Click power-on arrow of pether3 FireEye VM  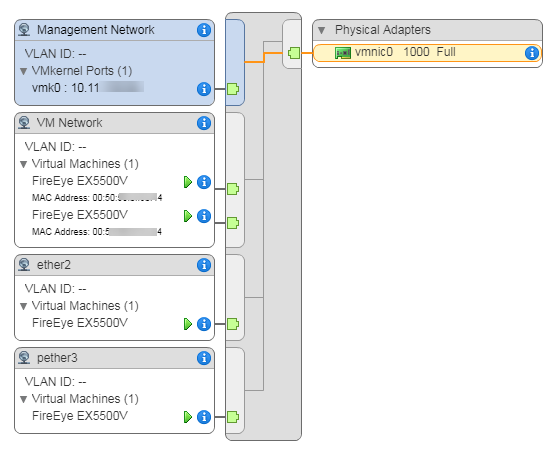(188, 417)
